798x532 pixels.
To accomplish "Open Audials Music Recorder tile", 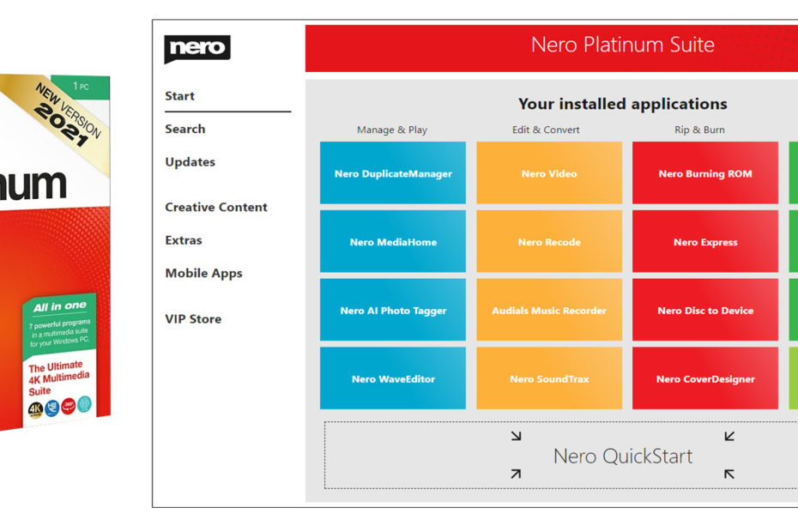I will point(549,310).
